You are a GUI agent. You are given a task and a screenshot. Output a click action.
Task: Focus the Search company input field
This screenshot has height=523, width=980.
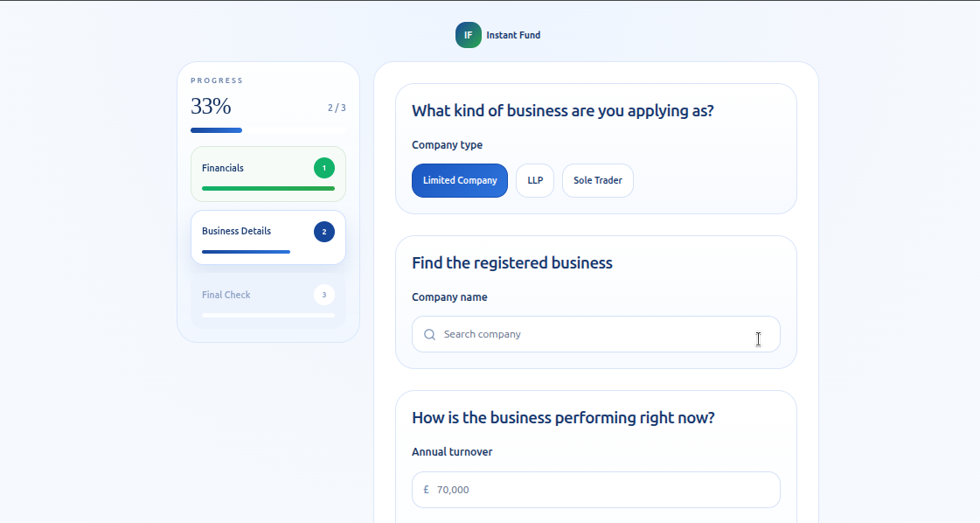coord(594,334)
